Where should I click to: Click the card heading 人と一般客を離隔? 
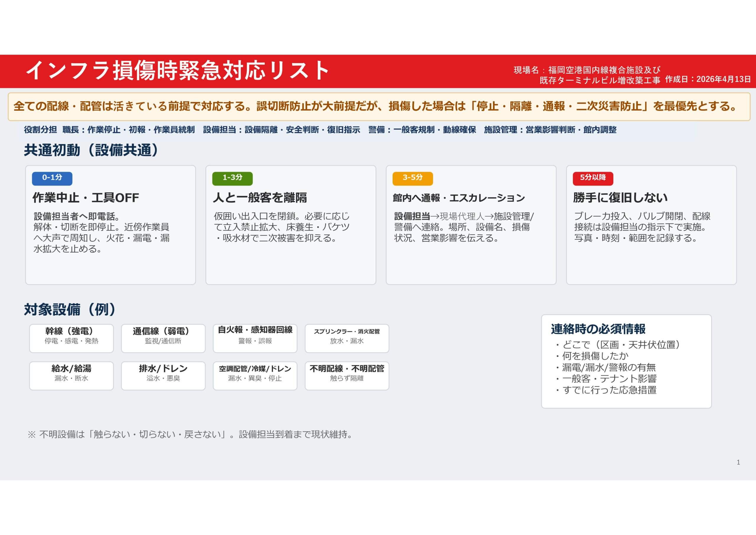pos(260,198)
